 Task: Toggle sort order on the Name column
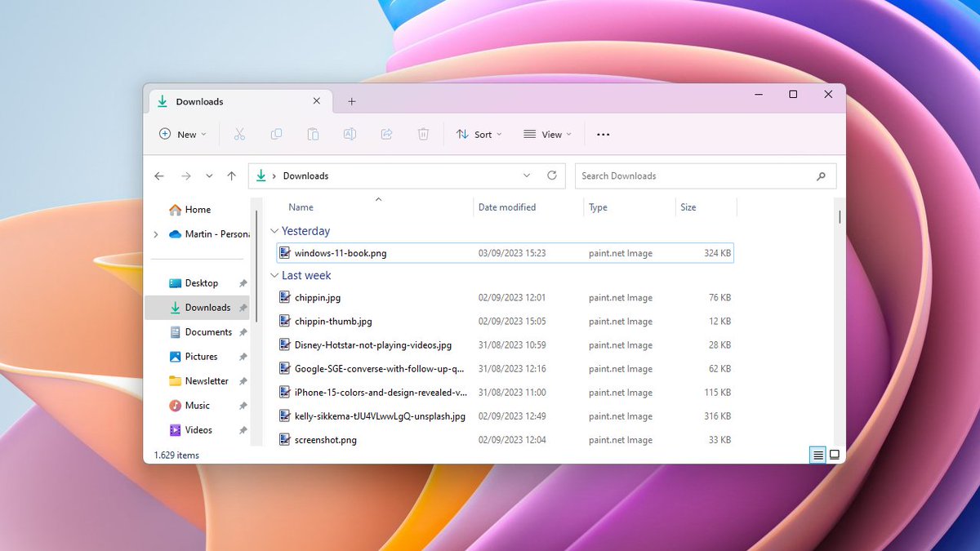pos(301,207)
